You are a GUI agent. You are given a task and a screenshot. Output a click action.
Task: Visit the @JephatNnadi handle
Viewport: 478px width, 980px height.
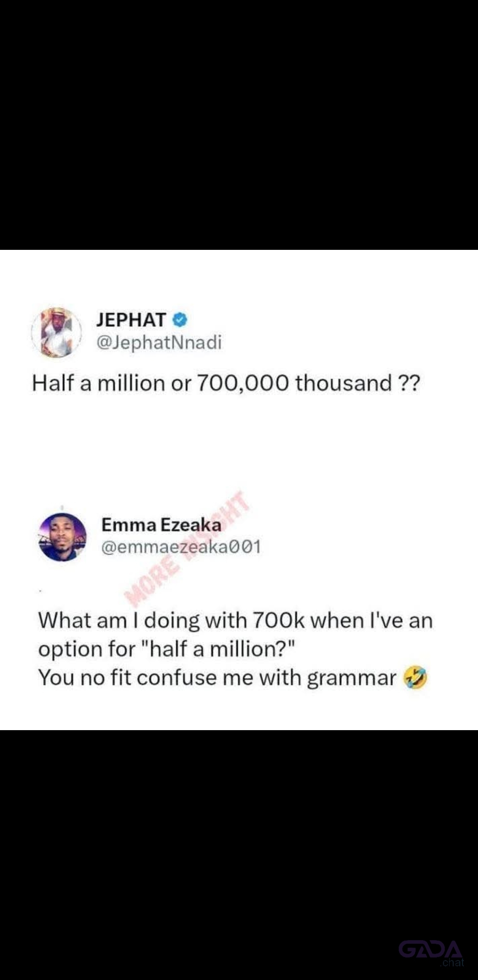159,342
